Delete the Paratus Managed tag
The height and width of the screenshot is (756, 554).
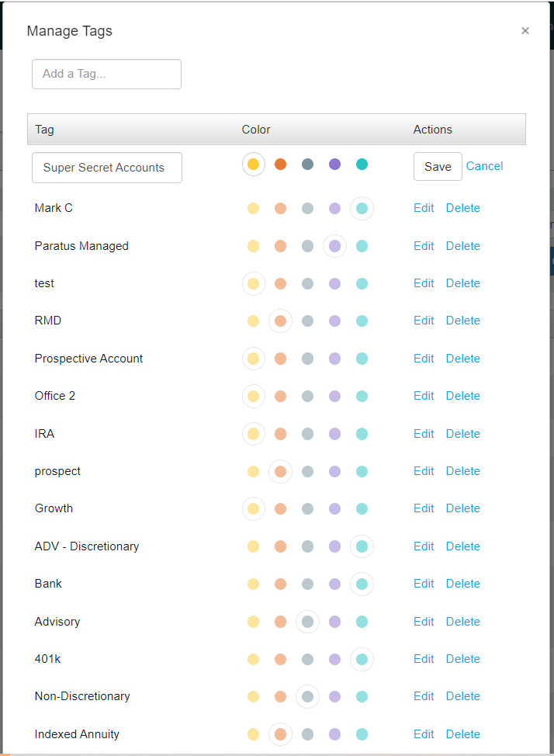(x=462, y=246)
